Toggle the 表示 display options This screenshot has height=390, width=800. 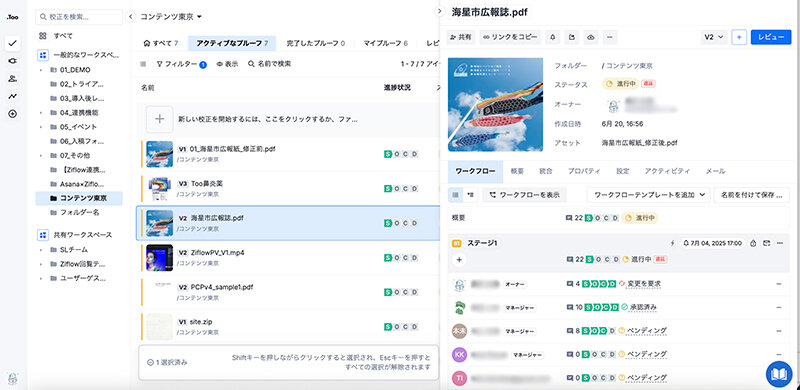(228, 64)
